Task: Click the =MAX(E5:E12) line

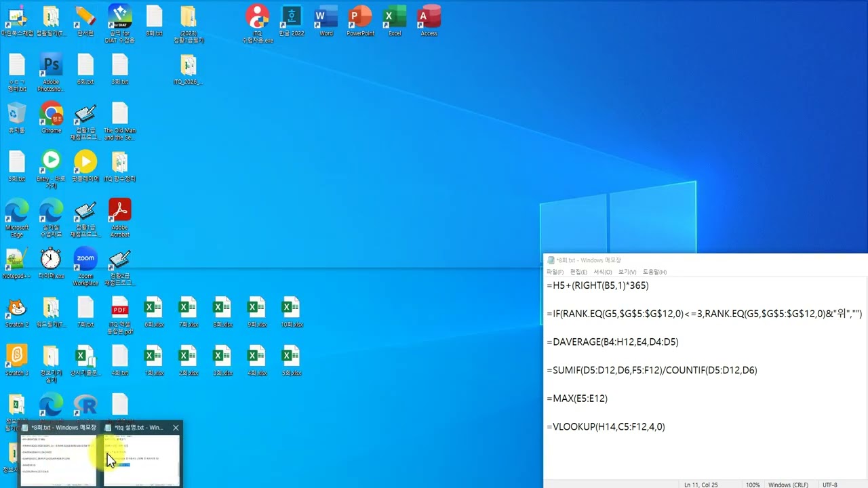Action: click(x=577, y=399)
